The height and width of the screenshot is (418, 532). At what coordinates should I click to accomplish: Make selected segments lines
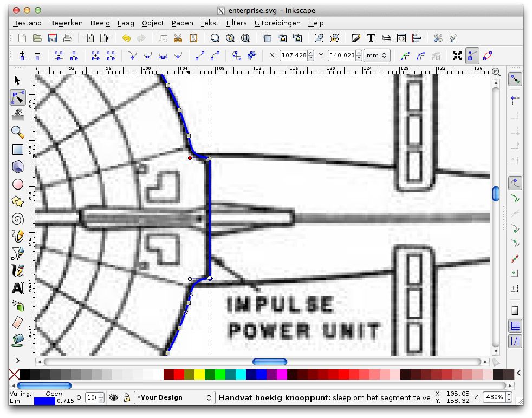(199, 56)
